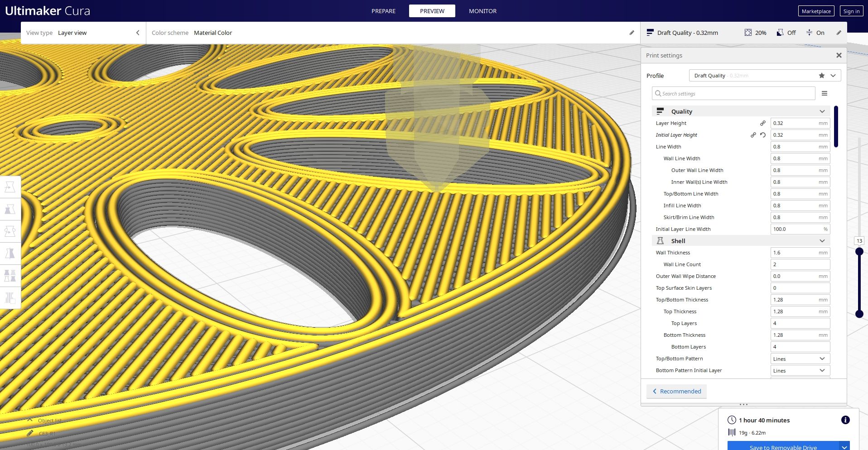This screenshot has height=450, width=868.
Task: Click the color scheme edit pencil icon
Action: [x=632, y=33]
